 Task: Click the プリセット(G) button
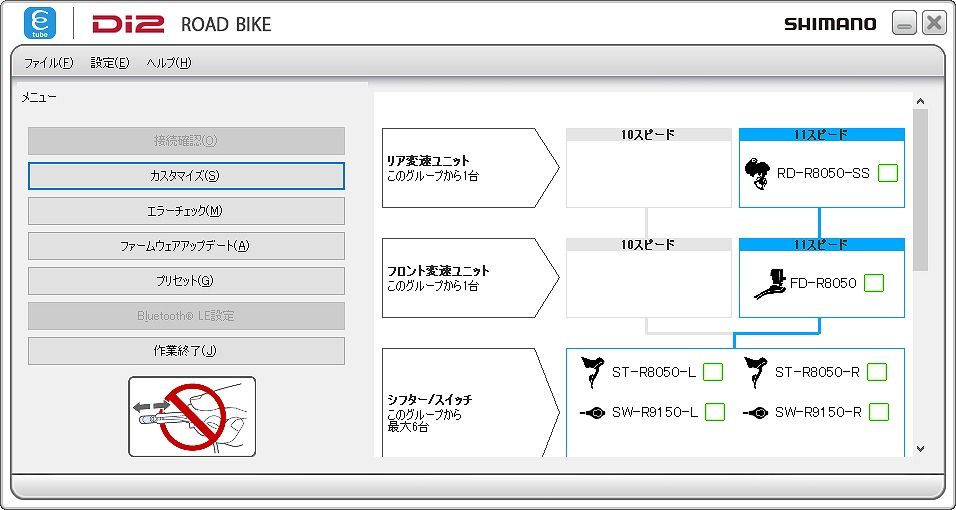tap(186, 281)
